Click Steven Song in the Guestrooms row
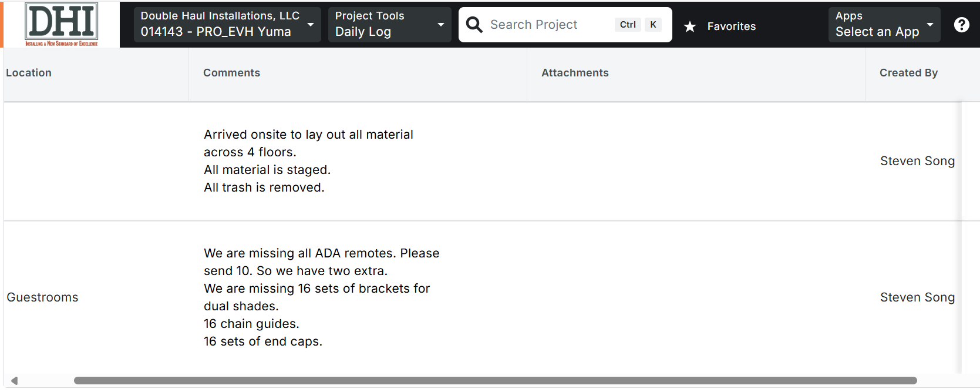 (917, 297)
